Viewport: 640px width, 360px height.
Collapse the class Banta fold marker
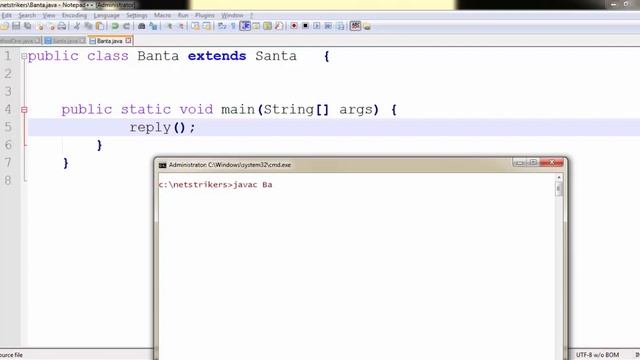tap(24, 56)
